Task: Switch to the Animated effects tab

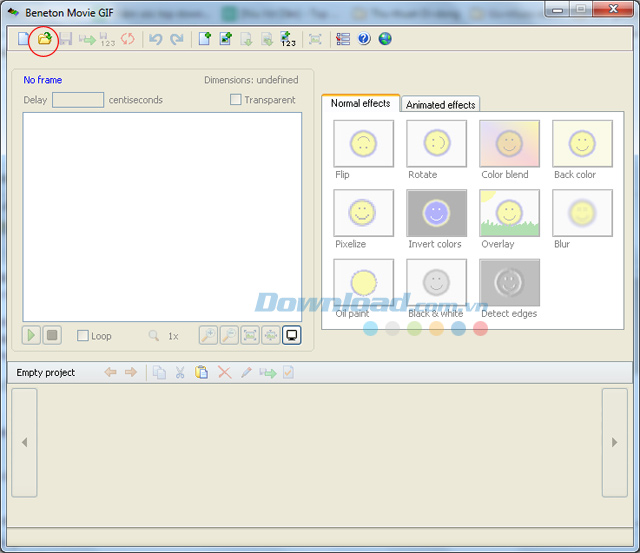Action: point(440,105)
